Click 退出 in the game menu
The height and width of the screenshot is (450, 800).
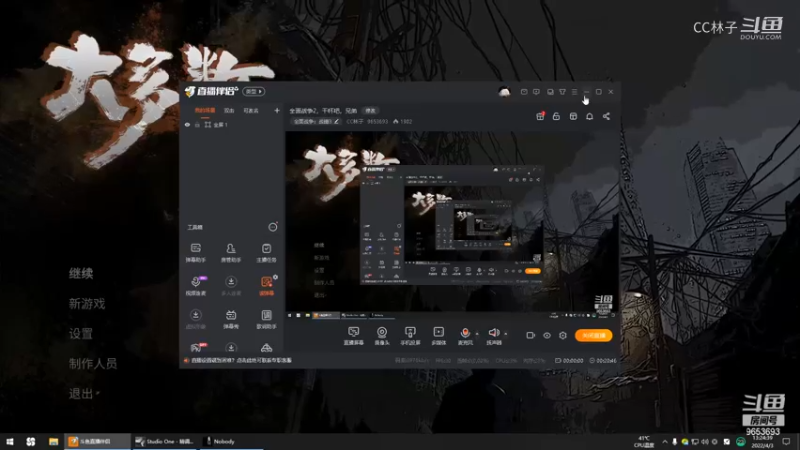point(81,393)
